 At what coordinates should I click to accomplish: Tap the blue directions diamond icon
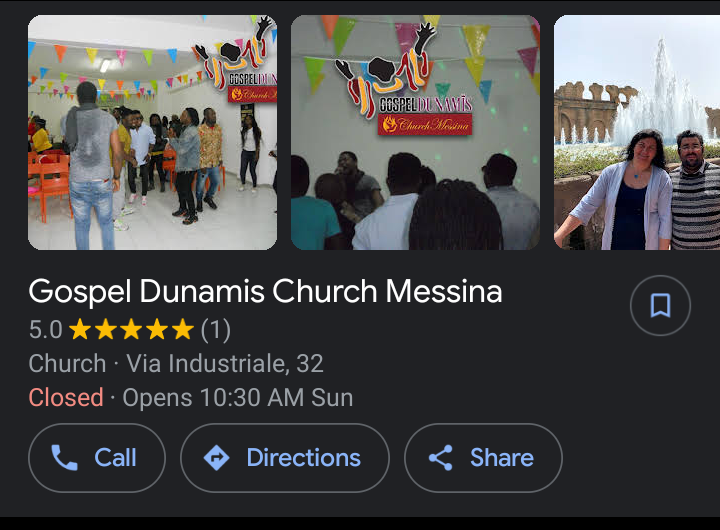[x=216, y=458]
